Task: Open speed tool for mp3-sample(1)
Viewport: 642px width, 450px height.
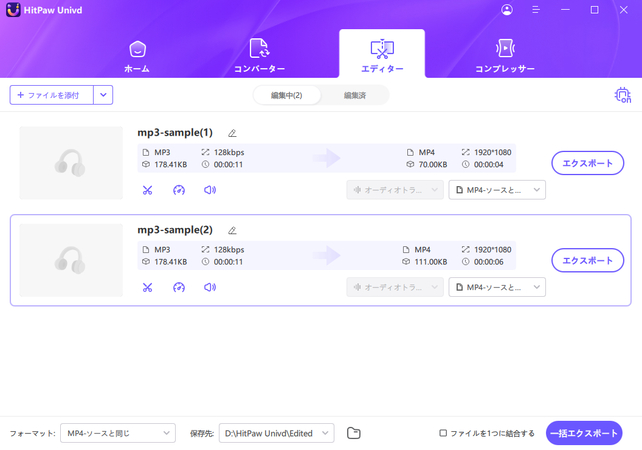Action: click(x=179, y=190)
